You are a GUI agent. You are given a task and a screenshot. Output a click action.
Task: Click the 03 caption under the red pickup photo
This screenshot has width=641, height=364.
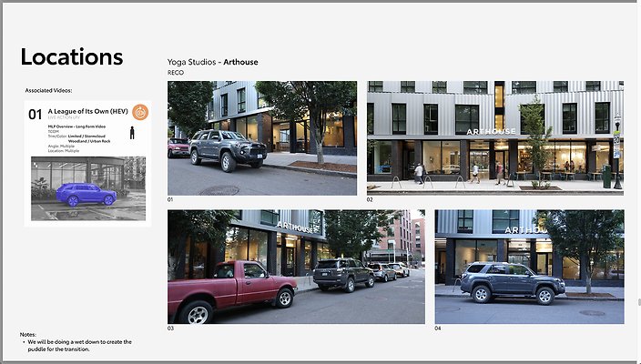pyautogui.click(x=170, y=329)
